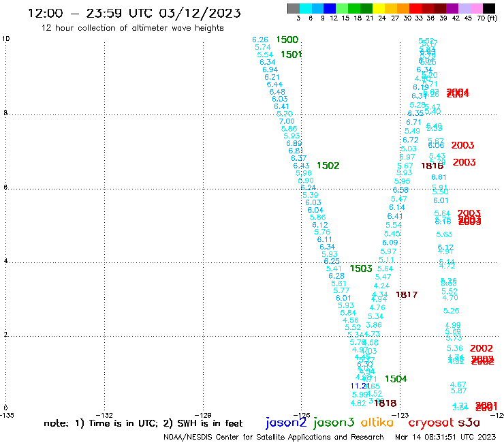Click the orange 'altika' legend label
This screenshot has width=504, height=443.
[377, 422]
